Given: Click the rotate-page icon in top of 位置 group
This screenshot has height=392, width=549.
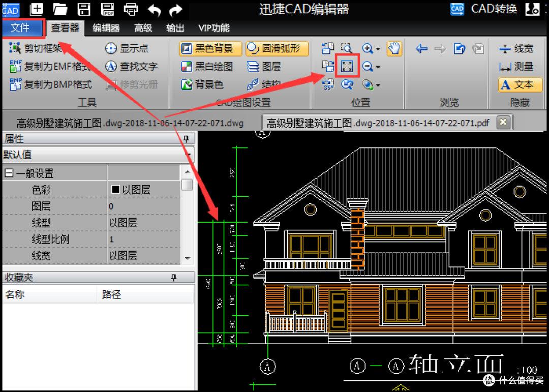Looking at the screenshot, I should point(328,48).
